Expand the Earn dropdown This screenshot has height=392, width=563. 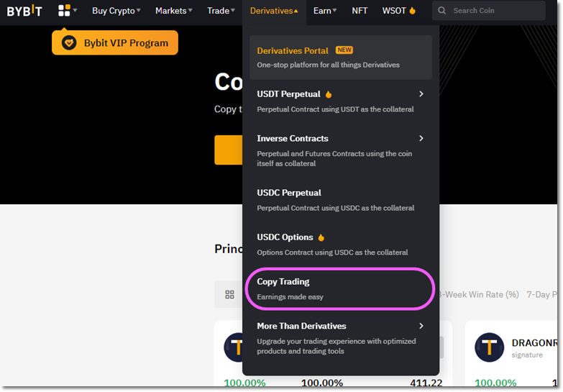pyautogui.click(x=325, y=11)
